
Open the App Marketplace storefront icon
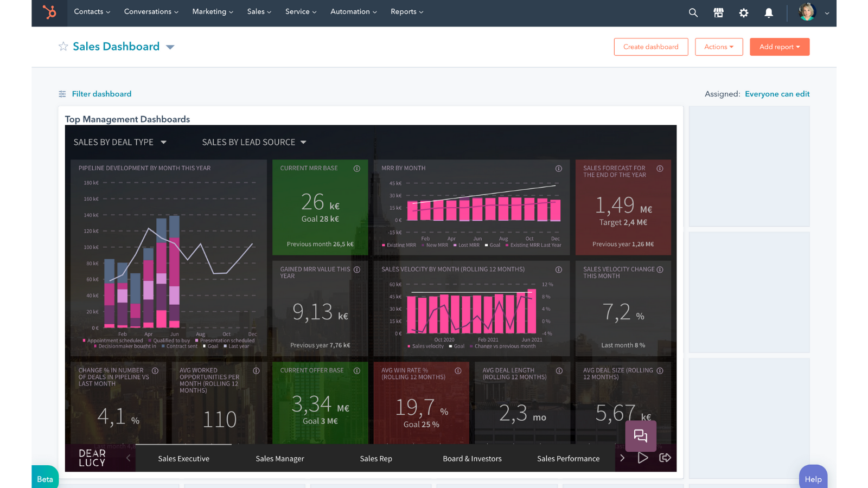[x=718, y=12]
